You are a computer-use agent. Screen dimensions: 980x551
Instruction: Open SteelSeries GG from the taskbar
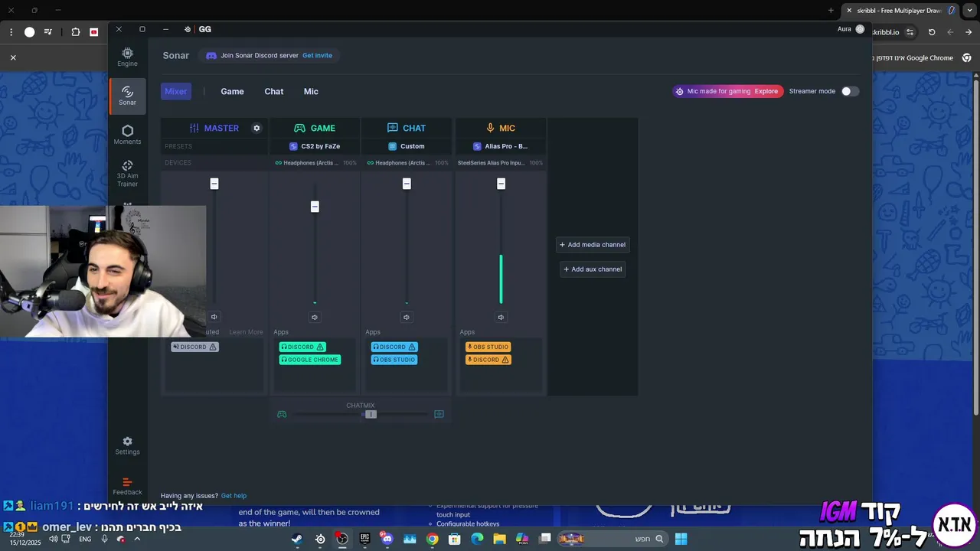(x=320, y=539)
